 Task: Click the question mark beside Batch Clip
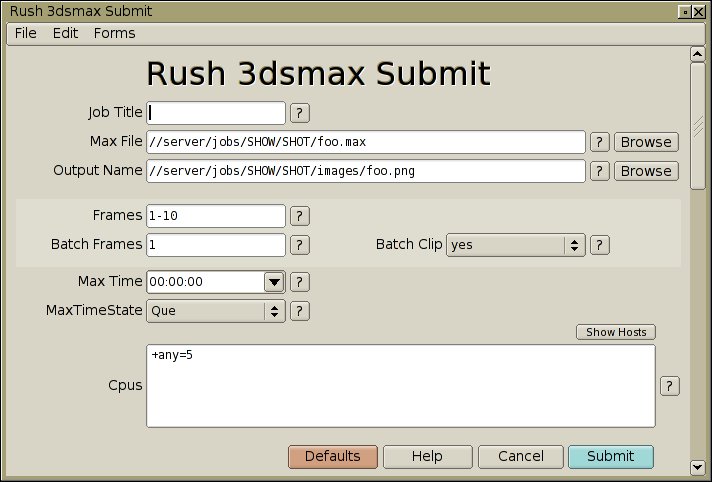[599, 245]
